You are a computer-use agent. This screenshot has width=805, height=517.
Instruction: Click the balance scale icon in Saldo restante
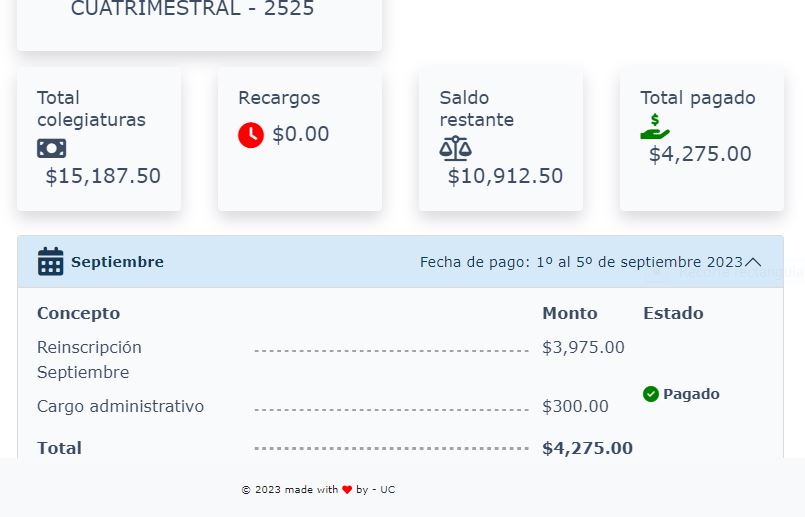pyautogui.click(x=455, y=148)
